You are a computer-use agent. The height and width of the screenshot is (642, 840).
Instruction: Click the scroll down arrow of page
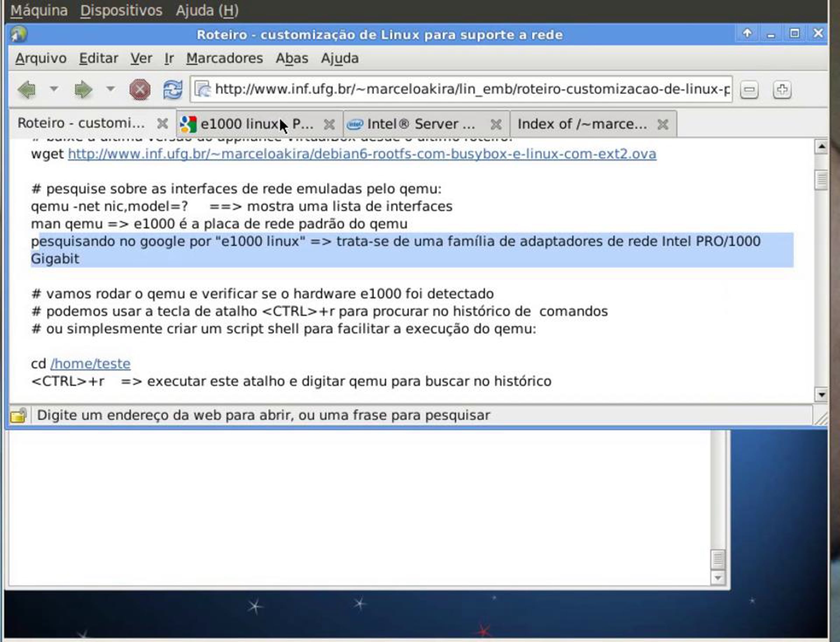pyautogui.click(x=821, y=395)
